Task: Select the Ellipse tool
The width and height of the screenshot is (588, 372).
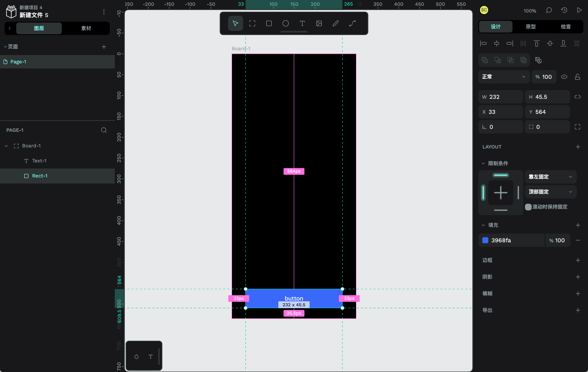Action: click(x=285, y=23)
